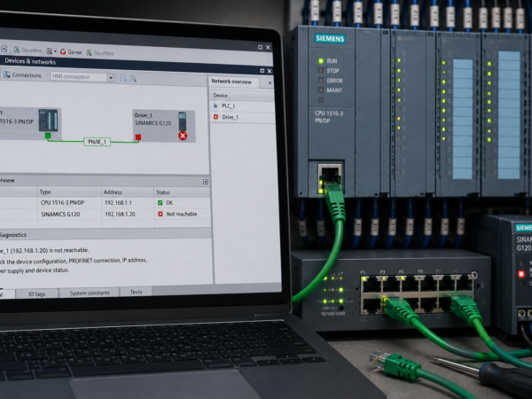Click the red X error badge on Drive_1
532x399 pixels.
(x=183, y=136)
